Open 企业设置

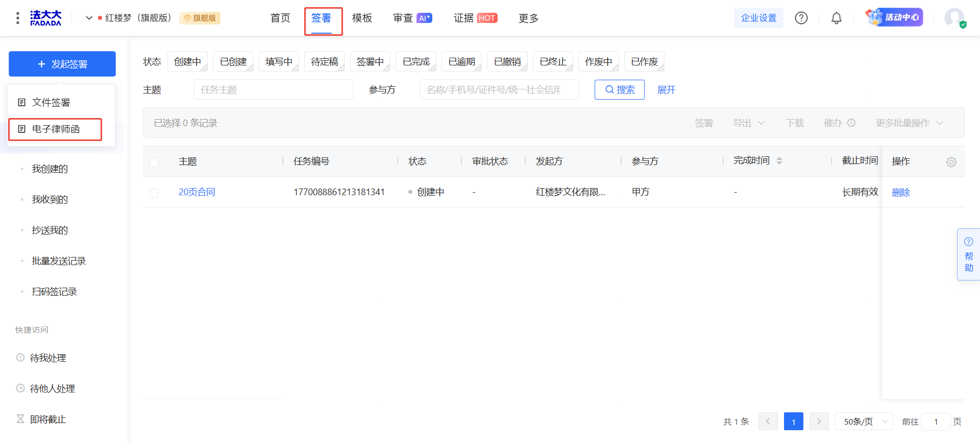758,18
